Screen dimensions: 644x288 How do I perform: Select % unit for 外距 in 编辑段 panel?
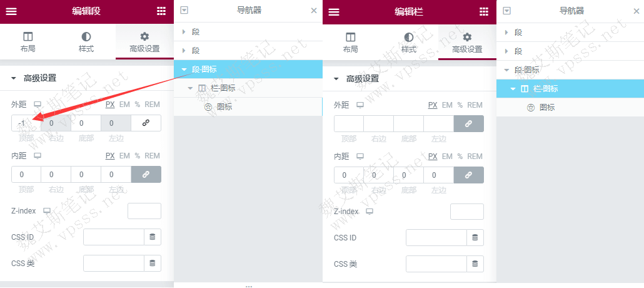coord(138,105)
